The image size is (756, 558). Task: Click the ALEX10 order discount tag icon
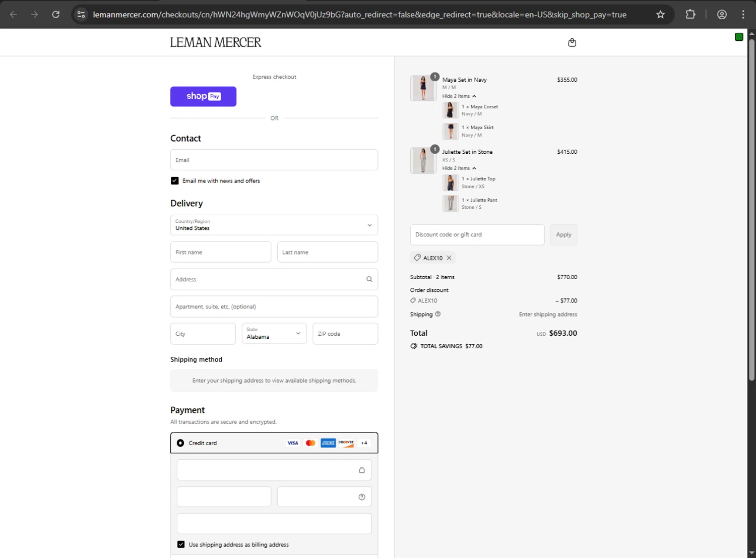click(x=413, y=300)
